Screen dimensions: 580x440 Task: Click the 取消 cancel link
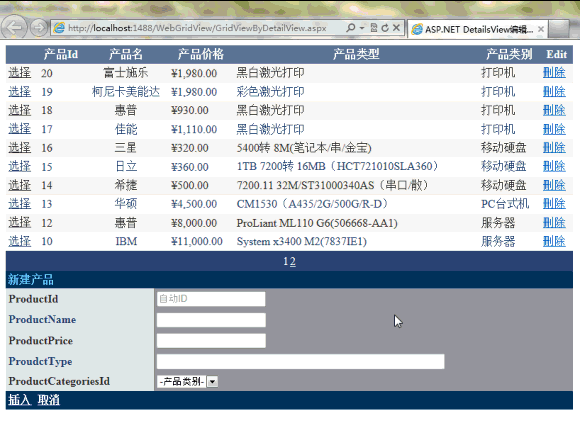(48, 400)
